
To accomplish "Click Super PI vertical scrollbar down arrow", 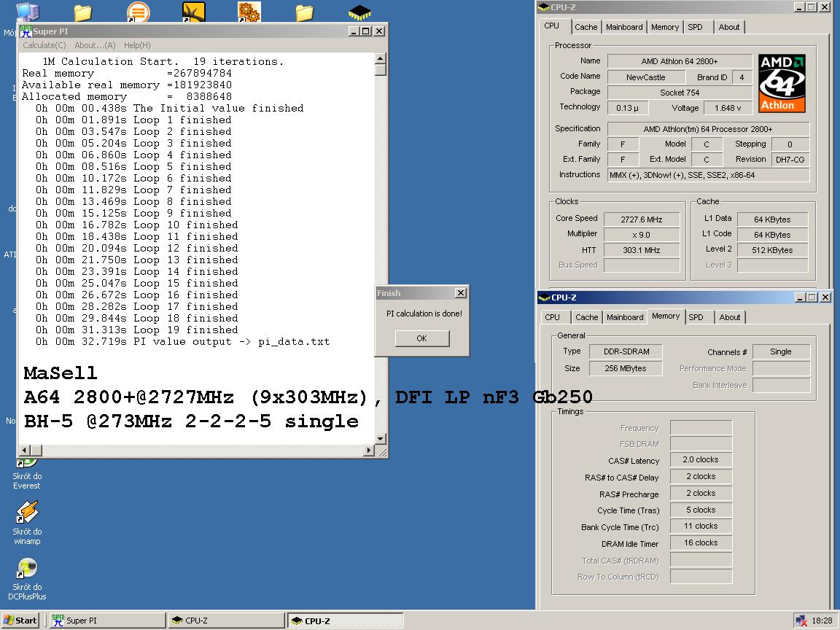I will click(381, 439).
